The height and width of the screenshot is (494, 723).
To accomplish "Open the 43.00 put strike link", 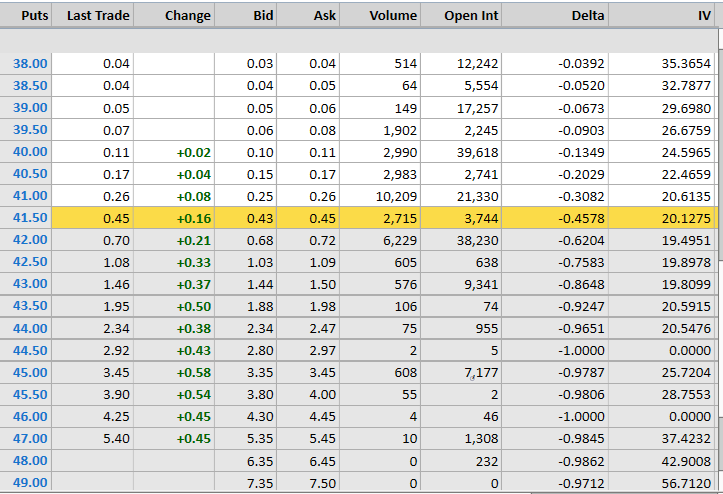I will click(x=30, y=284).
